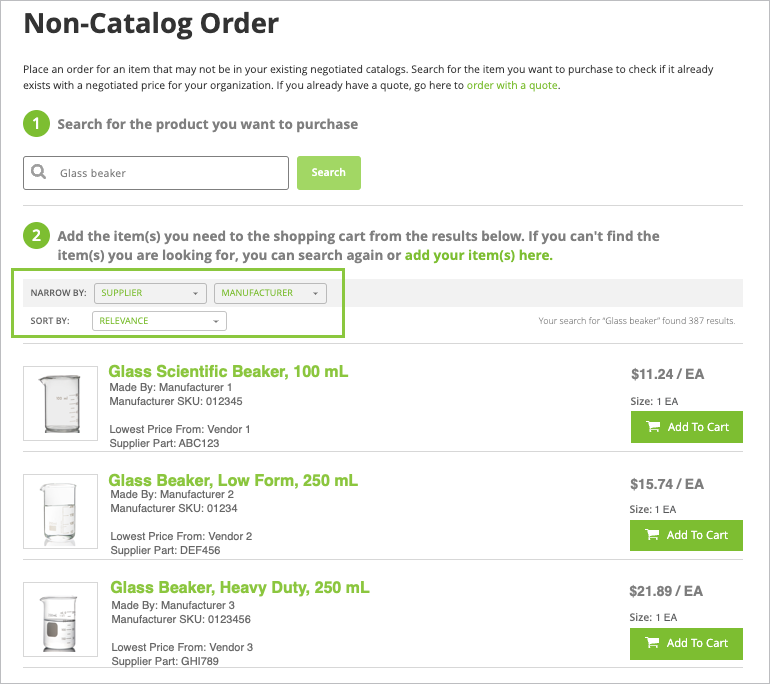This screenshot has height=684, width=770.
Task: Add the $21.89 beaker to cart
Action: click(x=686, y=643)
